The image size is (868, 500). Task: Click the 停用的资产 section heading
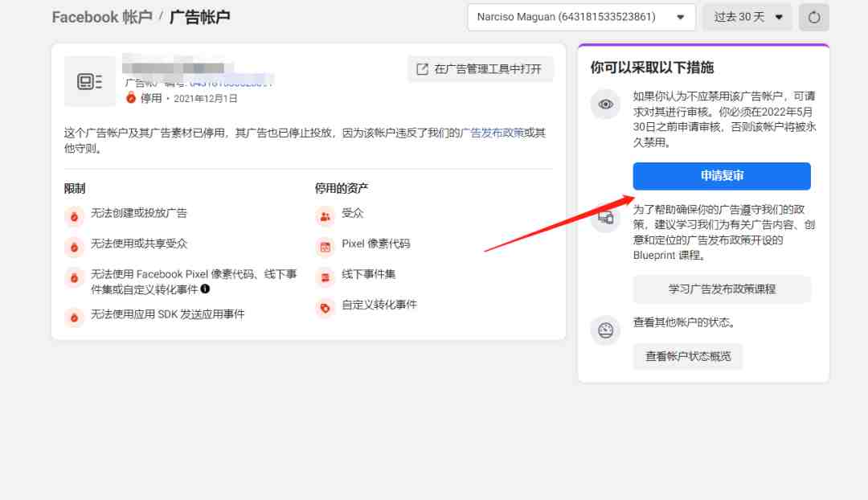[342, 189]
